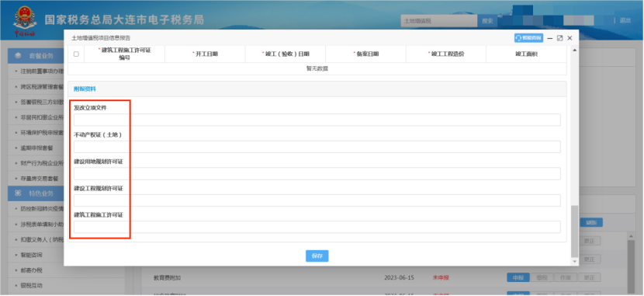Click 2023-06-15 date in 教育费附加 row

click(x=400, y=277)
